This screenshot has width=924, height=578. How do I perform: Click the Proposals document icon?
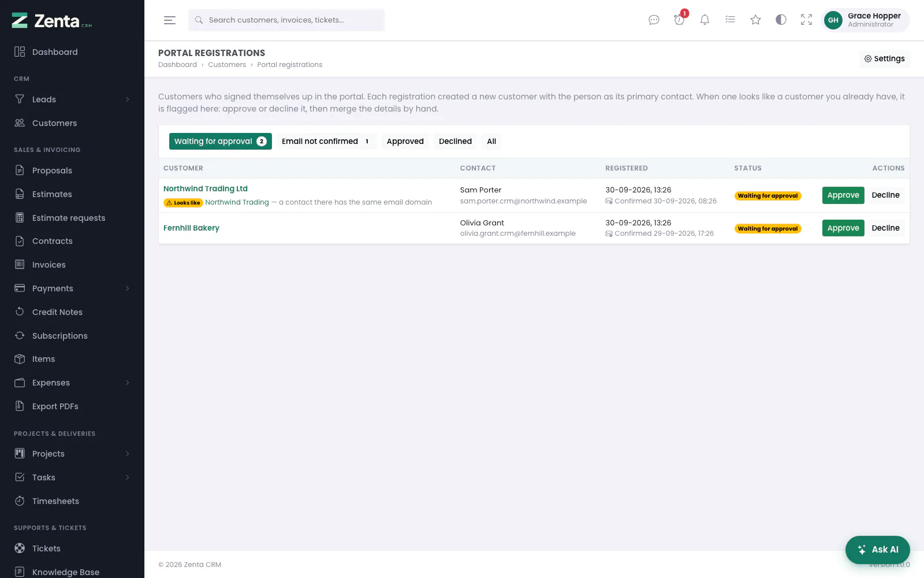click(x=20, y=171)
